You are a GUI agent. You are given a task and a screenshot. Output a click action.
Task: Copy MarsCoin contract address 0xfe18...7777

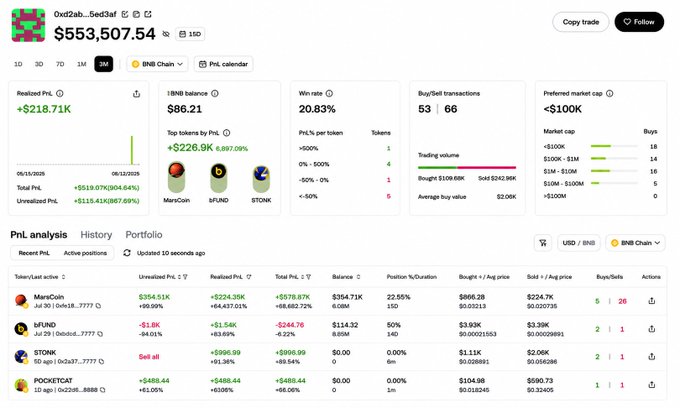[98, 306]
